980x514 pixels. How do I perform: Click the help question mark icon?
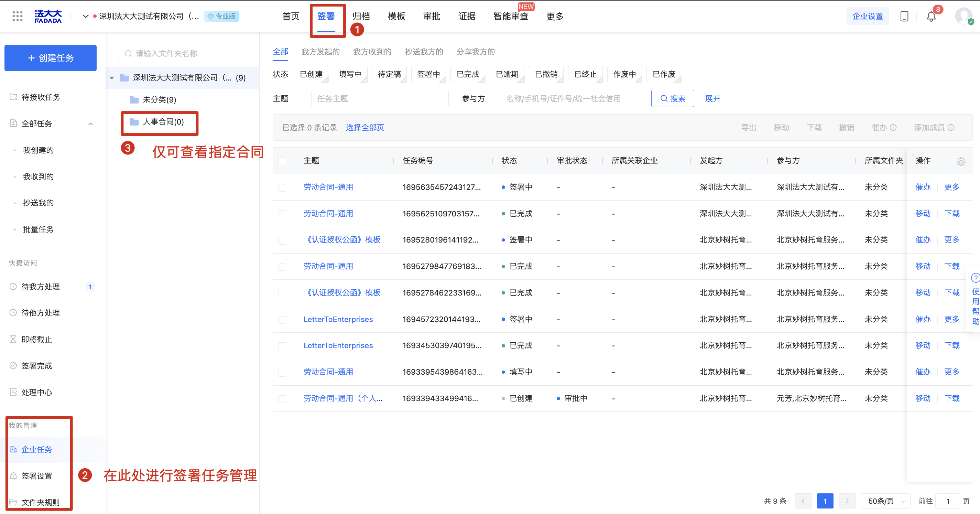975,278
